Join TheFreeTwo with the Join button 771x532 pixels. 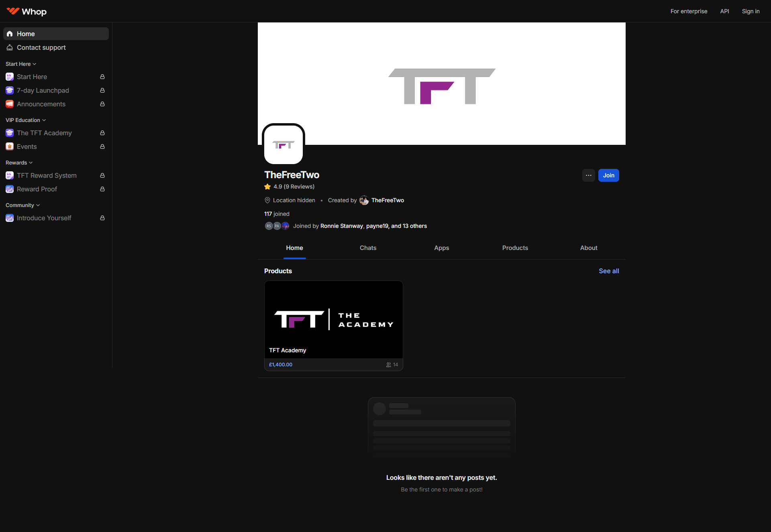pyautogui.click(x=609, y=175)
